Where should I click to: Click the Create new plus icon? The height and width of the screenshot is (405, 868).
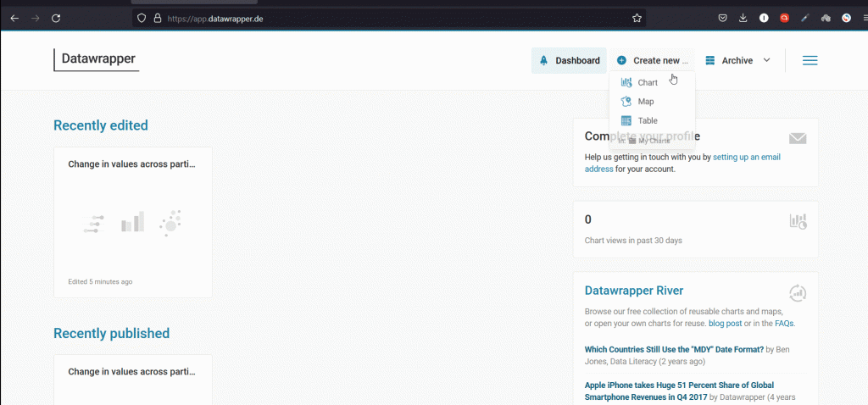tap(622, 60)
